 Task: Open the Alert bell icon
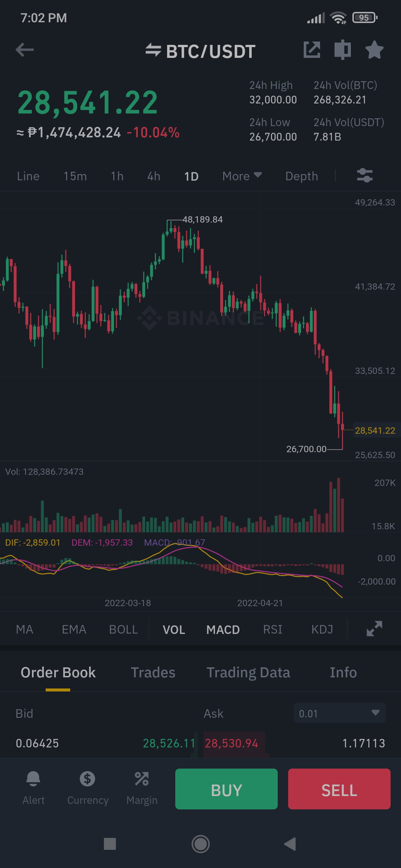pyautogui.click(x=33, y=778)
